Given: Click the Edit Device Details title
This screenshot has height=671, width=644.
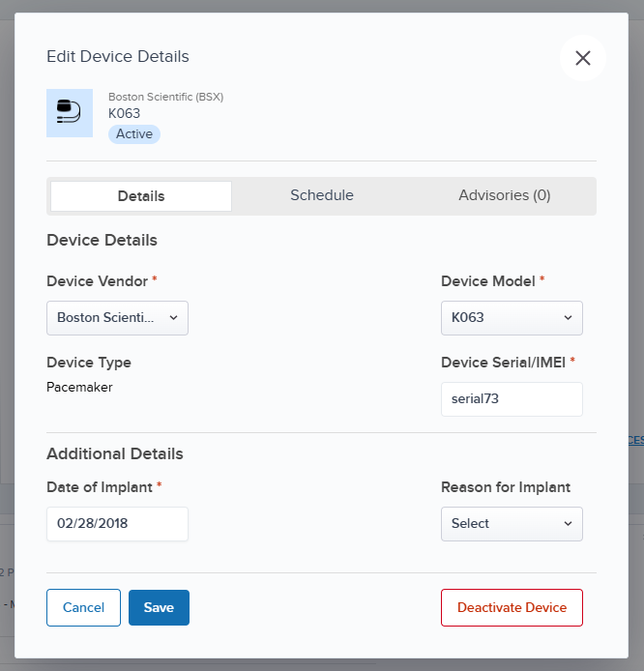Looking at the screenshot, I should [118, 56].
